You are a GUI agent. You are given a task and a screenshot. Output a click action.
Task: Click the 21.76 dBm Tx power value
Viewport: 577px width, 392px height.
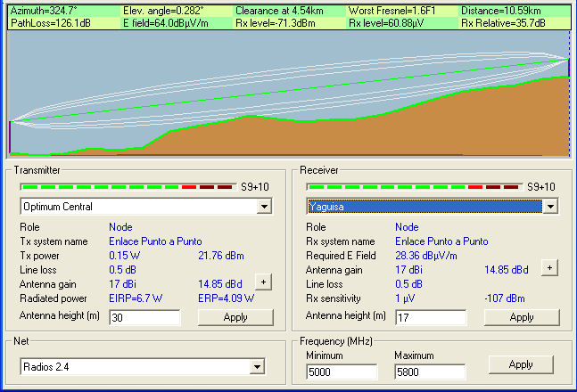pyautogui.click(x=221, y=256)
